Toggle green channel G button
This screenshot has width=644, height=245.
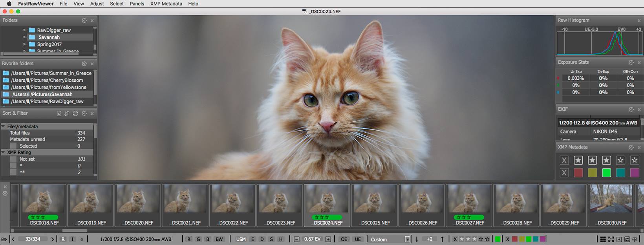point(198,239)
